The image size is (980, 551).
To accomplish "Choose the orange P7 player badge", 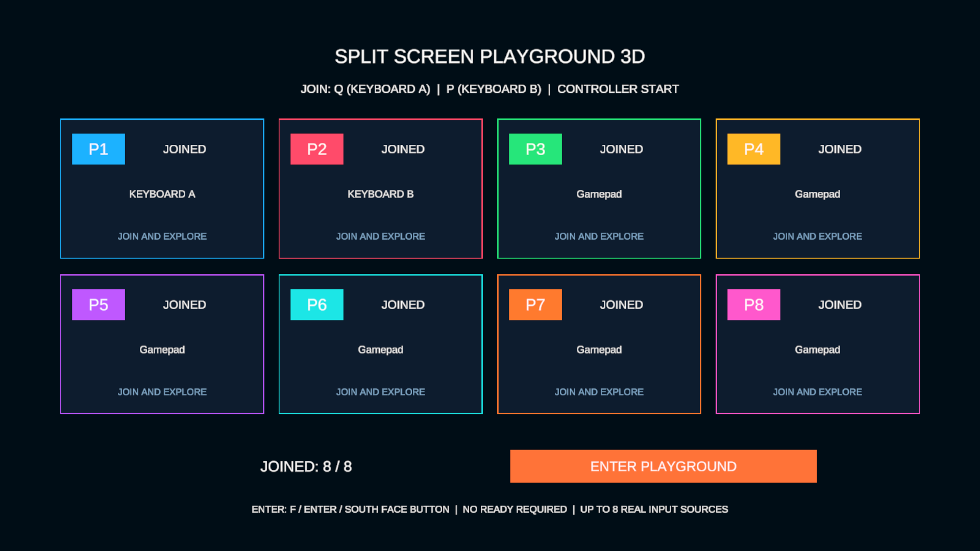I will [535, 305].
